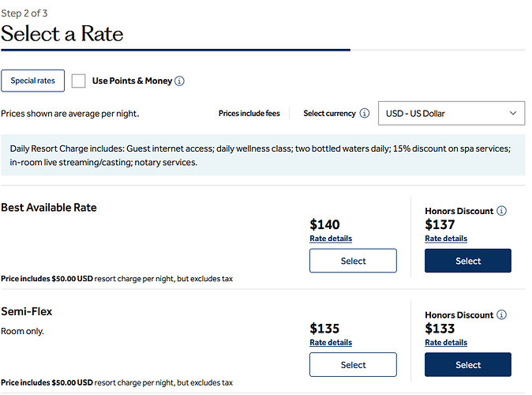
Task: Click info icon beside Select currency
Action: pyautogui.click(x=364, y=114)
